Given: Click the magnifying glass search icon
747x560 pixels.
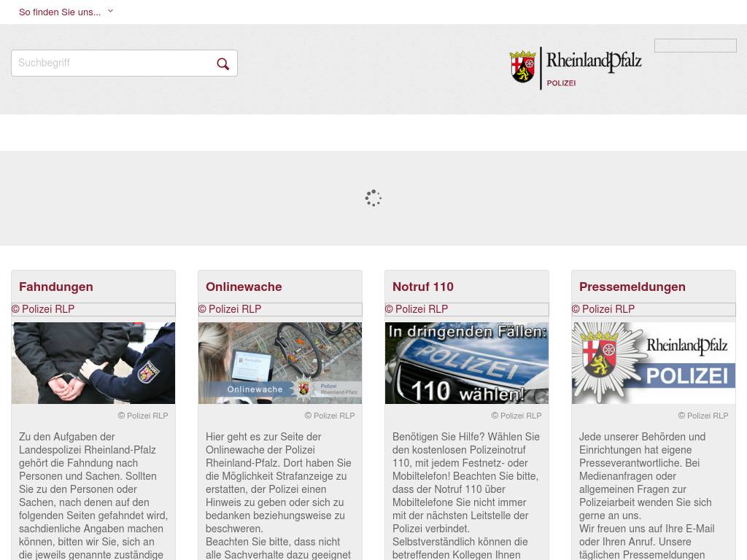Looking at the screenshot, I should 223,64.
